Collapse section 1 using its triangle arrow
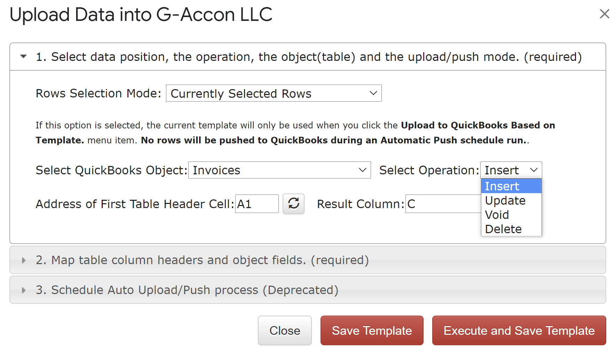 (24, 56)
